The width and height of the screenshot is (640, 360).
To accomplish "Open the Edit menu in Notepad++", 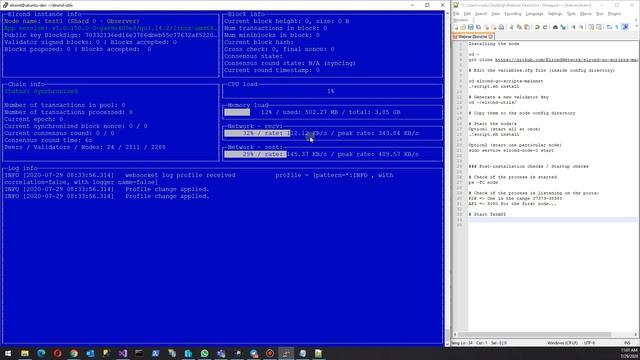I will point(467,14).
